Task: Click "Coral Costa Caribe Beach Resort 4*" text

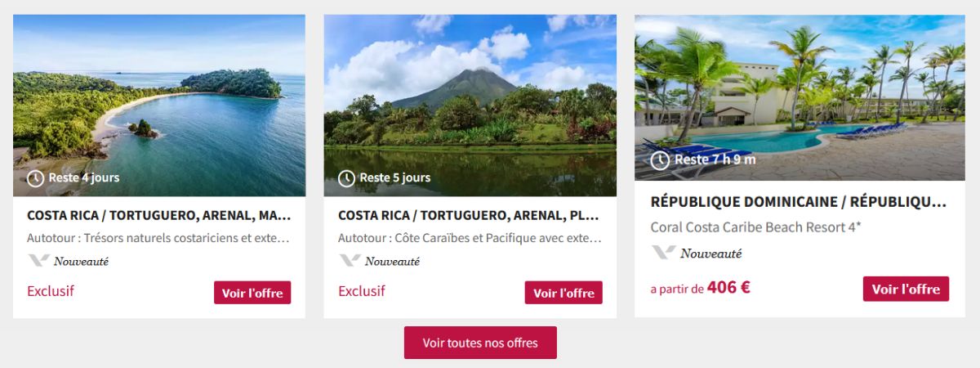Action: tap(755, 227)
